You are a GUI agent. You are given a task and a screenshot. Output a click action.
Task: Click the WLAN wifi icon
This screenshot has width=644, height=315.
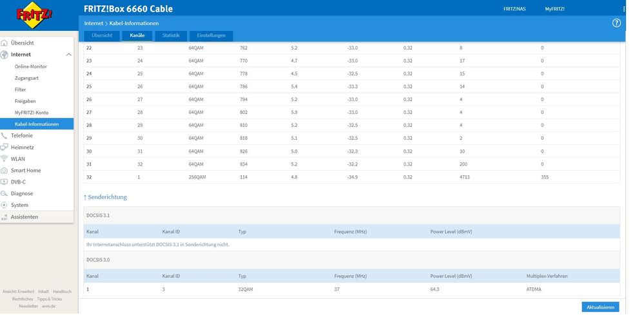click(x=4, y=158)
